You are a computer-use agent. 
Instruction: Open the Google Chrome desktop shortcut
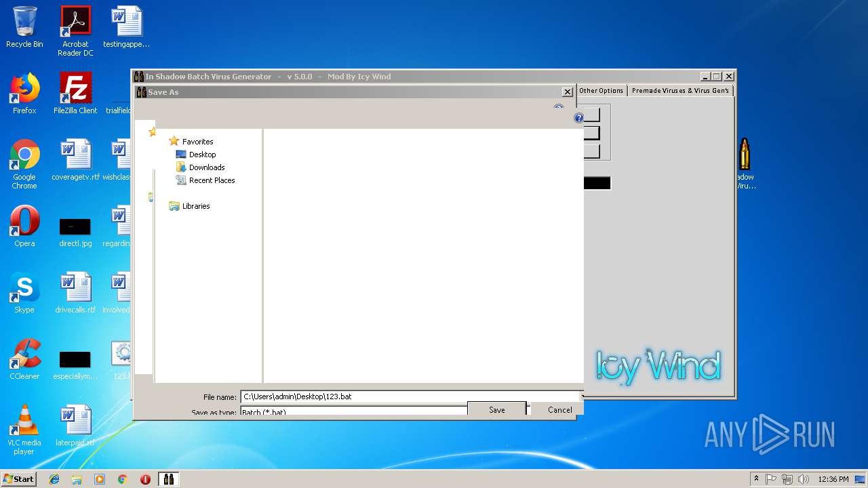[x=24, y=164]
